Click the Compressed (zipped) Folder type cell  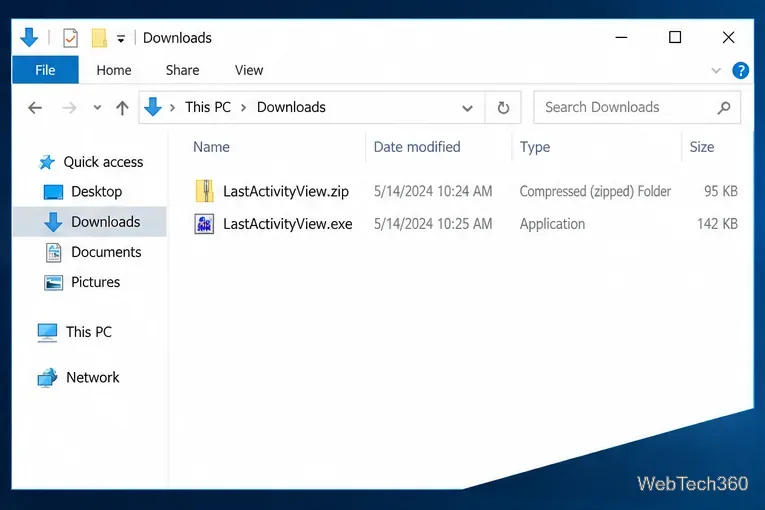click(595, 191)
